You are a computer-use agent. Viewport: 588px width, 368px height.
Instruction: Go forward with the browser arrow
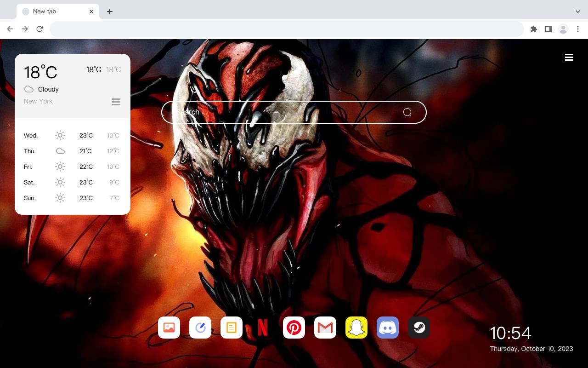click(x=25, y=29)
